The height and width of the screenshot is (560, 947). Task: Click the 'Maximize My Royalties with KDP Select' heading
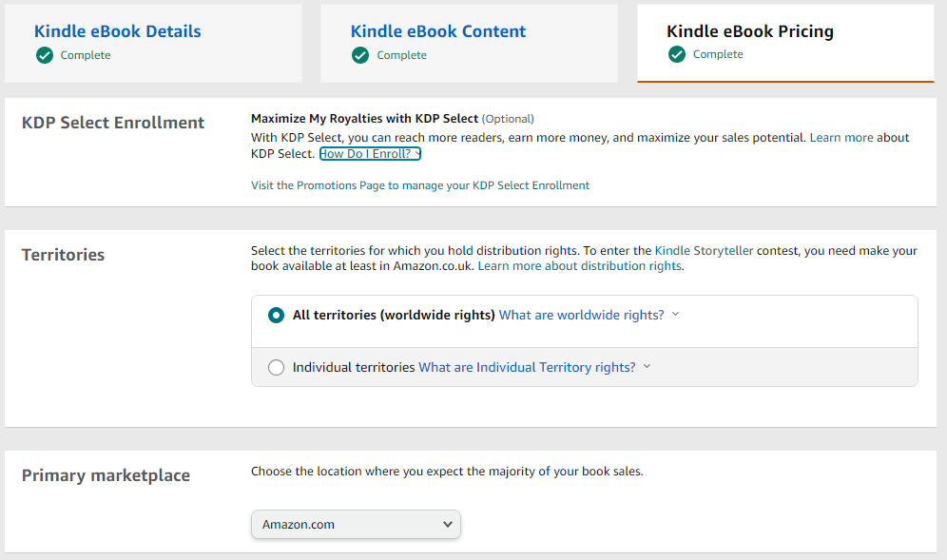[364, 119]
